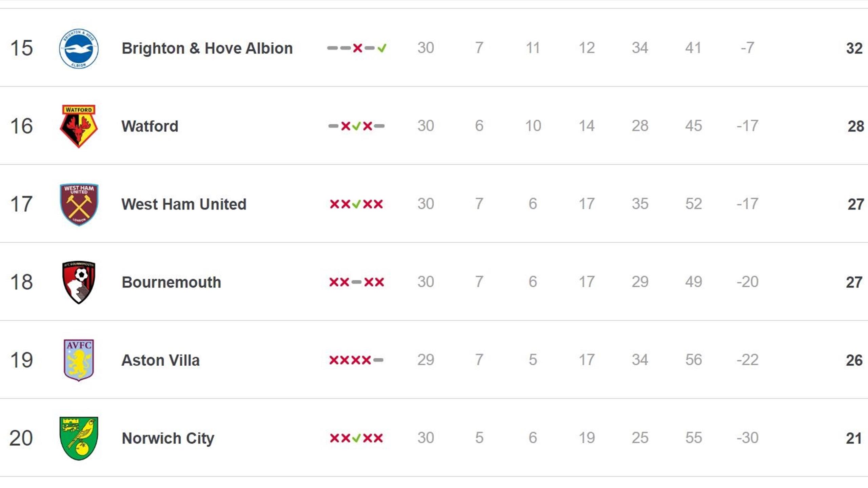The image size is (868, 488).
Task: Click Bournemouth's last-five form icons
Action: 356,282
